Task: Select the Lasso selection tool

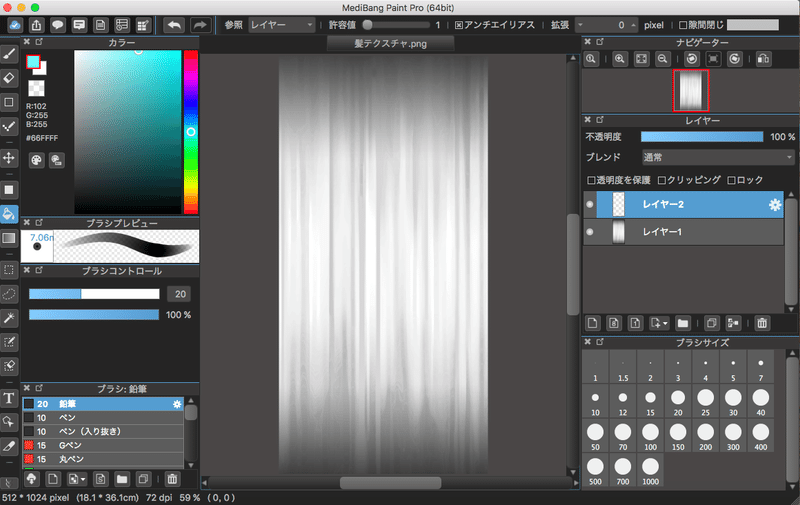Action: click(x=9, y=294)
